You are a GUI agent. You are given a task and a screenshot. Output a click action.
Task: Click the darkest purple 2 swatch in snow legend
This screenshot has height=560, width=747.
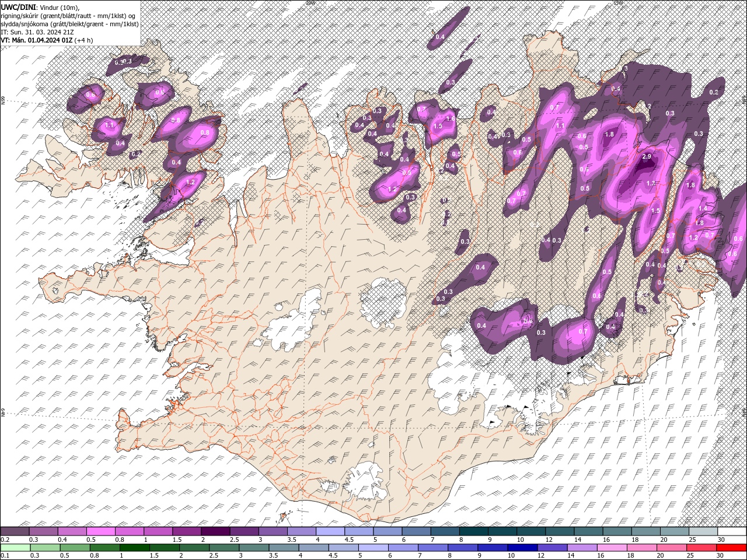pyautogui.click(x=215, y=531)
